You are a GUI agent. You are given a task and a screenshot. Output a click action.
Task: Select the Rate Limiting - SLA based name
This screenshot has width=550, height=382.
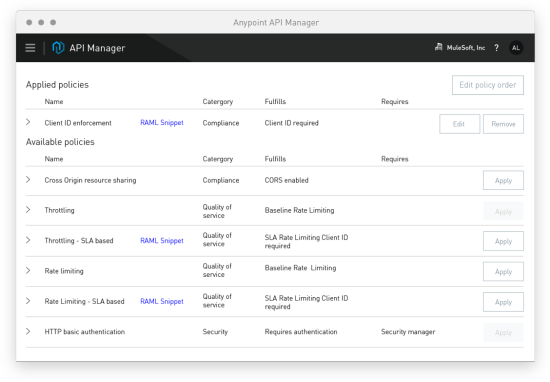[x=84, y=301]
